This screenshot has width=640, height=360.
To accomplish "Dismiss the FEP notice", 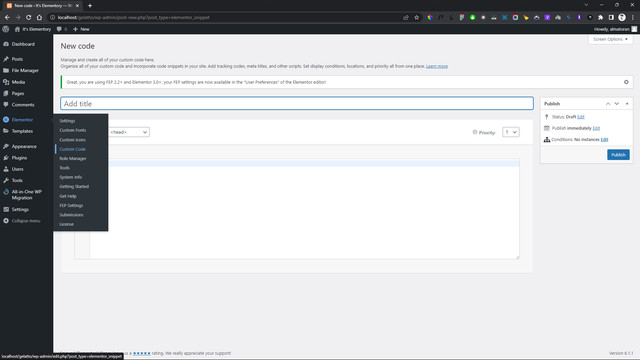I will [x=626, y=82].
